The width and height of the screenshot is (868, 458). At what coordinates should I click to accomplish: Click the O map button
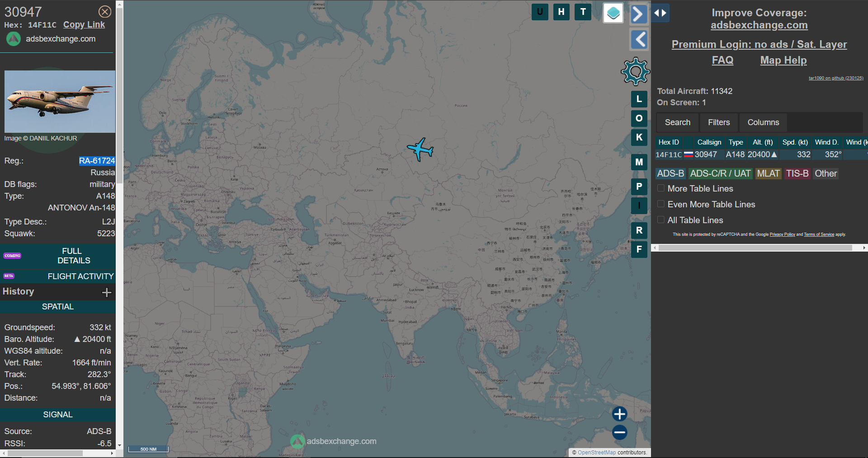point(639,118)
